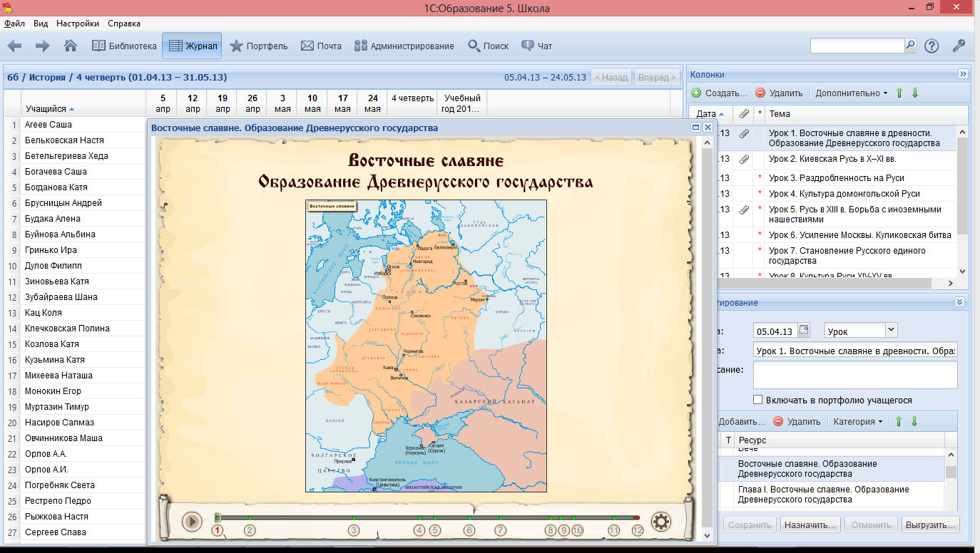Click the Выгрузить button
The height and width of the screenshot is (553, 980).
click(930, 524)
